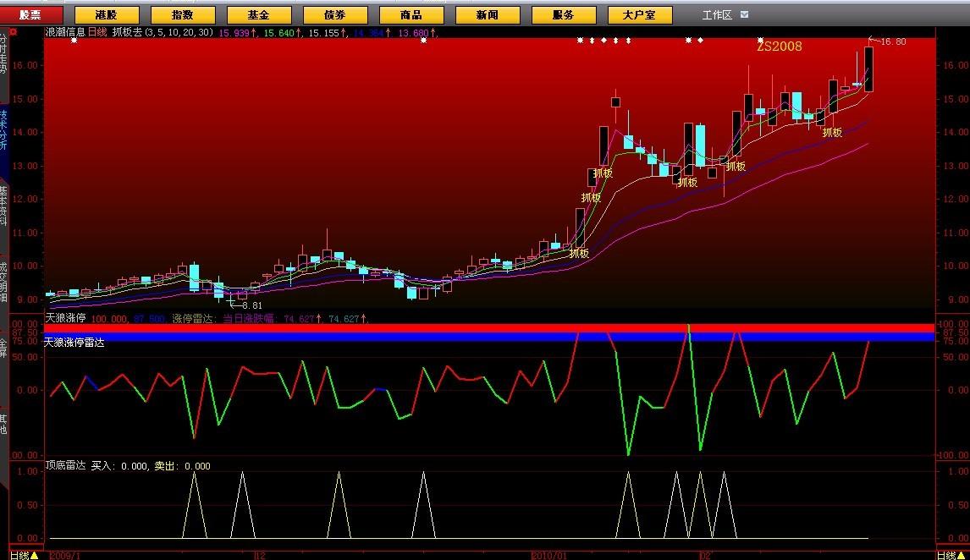Go to the 债券 bonds section
The width and height of the screenshot is (970, 560).
tap(334, 15)
